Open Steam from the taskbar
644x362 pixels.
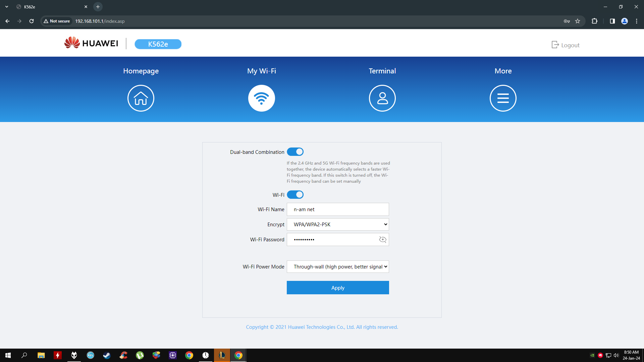pyautogui.click(x=107, y=355)
